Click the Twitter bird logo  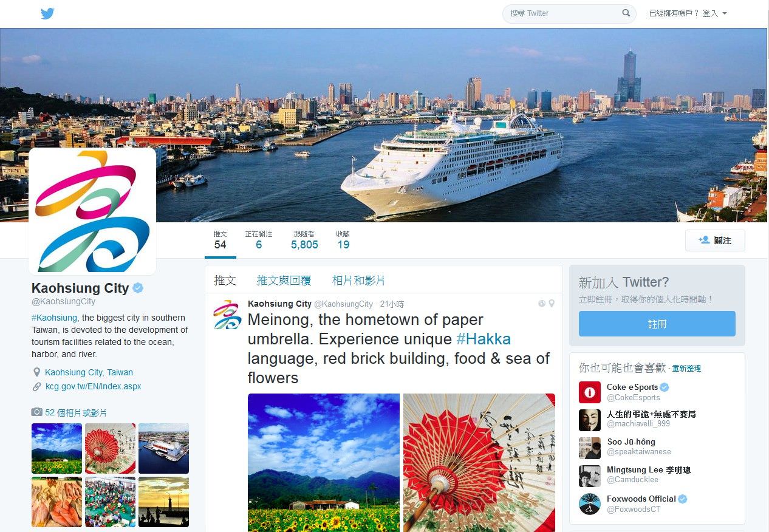[x=47, y=13]
